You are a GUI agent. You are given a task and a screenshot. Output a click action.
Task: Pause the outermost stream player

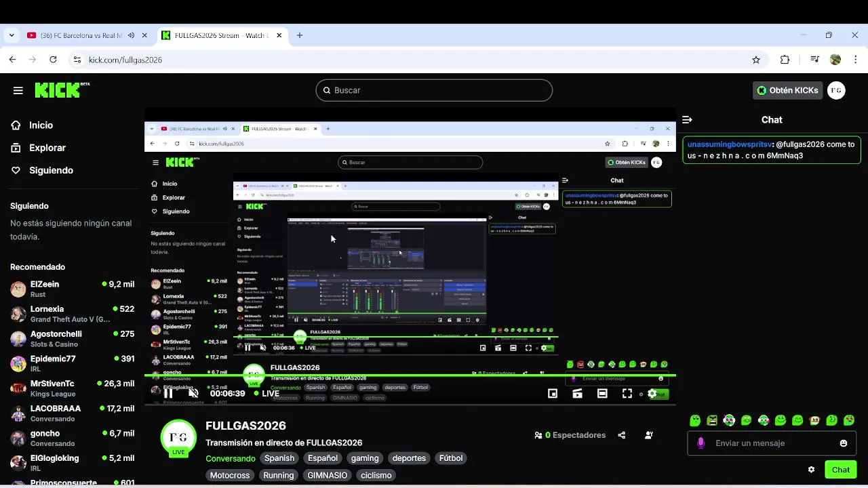point(168,393)
